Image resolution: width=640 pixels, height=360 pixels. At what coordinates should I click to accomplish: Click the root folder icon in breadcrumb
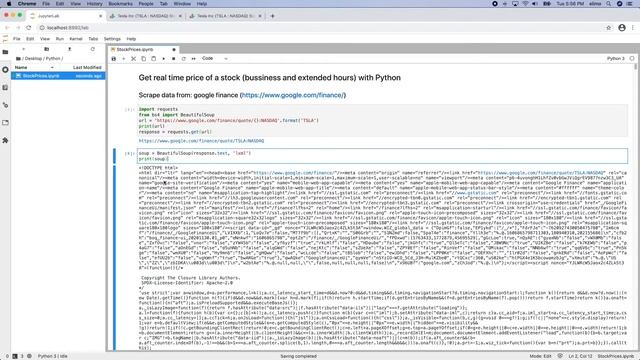(x=18, y=59)
